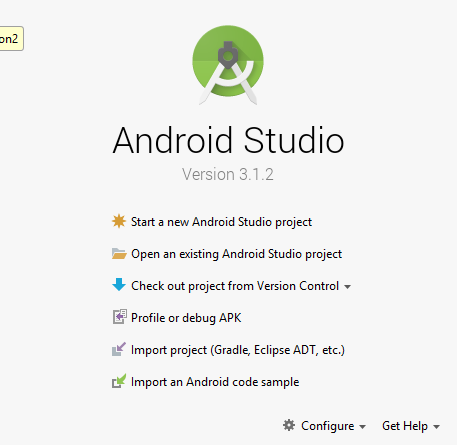The height and width of the screenshot is (445, 457).
Task: Start a new Android Studio project
Action: [221, 222]
